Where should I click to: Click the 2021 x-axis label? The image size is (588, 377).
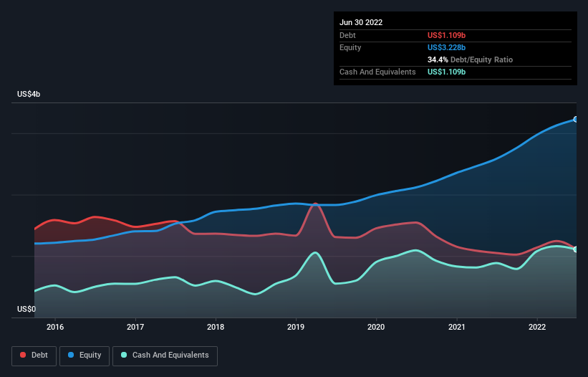click(457, 327)
